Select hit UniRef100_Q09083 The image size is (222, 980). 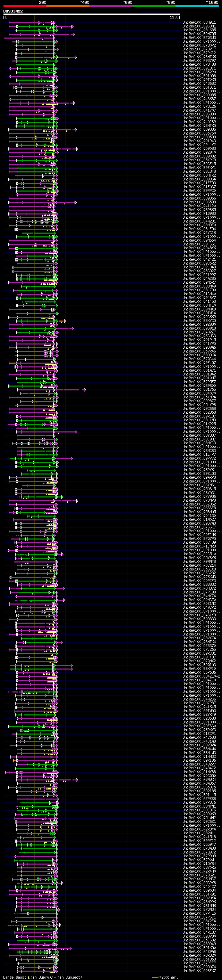(x=199, y=149)
